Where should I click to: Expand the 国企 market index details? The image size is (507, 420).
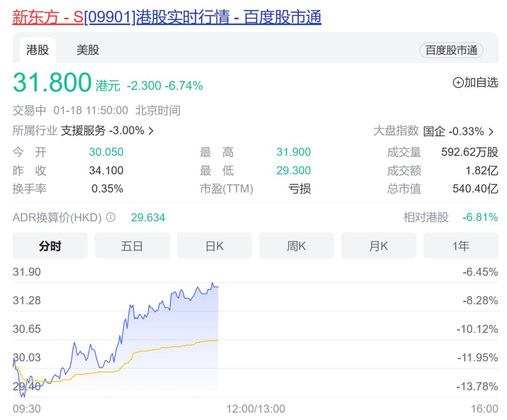[x=491, y=132]
